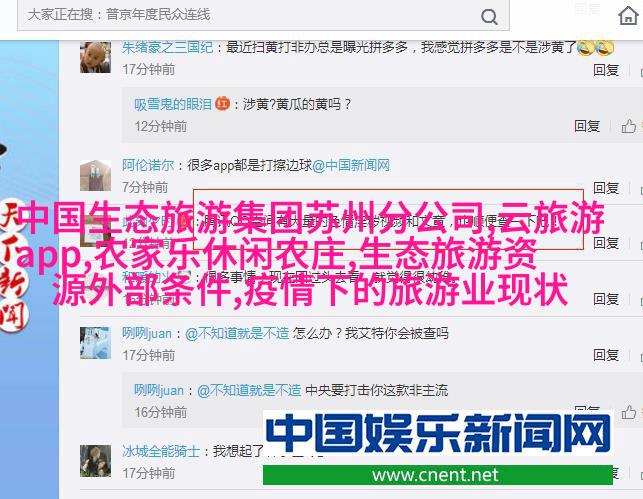This screenshot has height=499, width=643.
Task: Reply to the 12分钟前 sub-comment
Action: coord(587,126)
